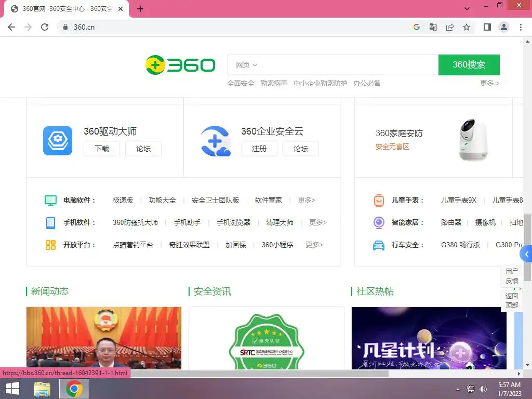Expand 更多 hot search links
Screen dimensions: 532x399
[489, 83]
